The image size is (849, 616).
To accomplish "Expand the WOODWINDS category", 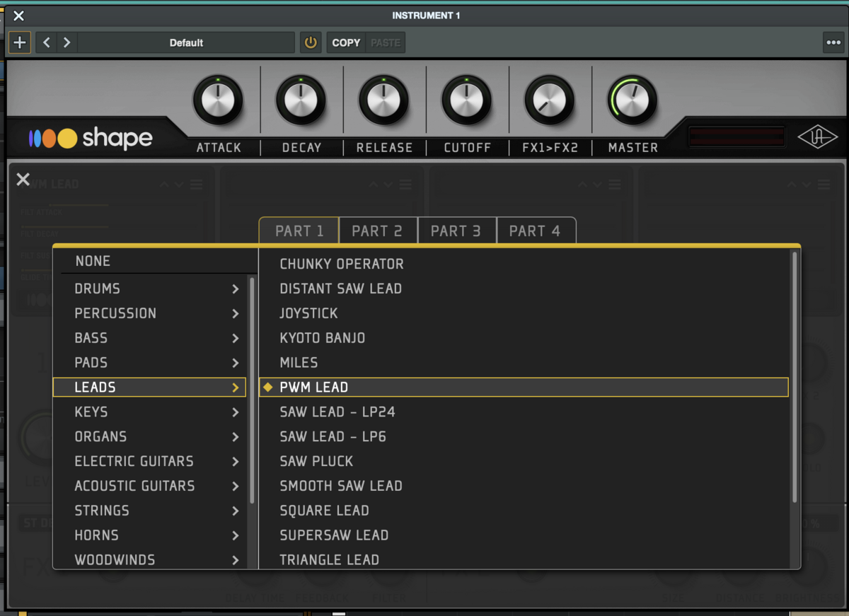I will (x=150, y=559).
